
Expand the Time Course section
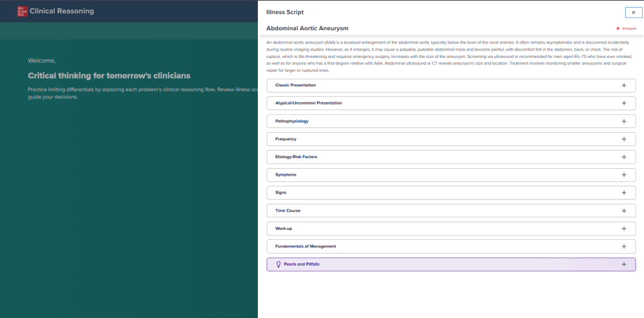point(450,211)
